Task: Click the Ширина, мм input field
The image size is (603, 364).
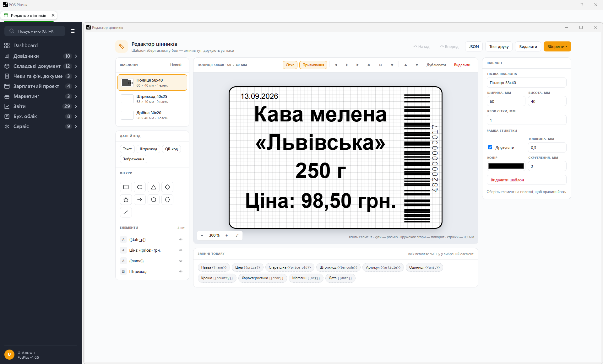Action: pos(506,101)
